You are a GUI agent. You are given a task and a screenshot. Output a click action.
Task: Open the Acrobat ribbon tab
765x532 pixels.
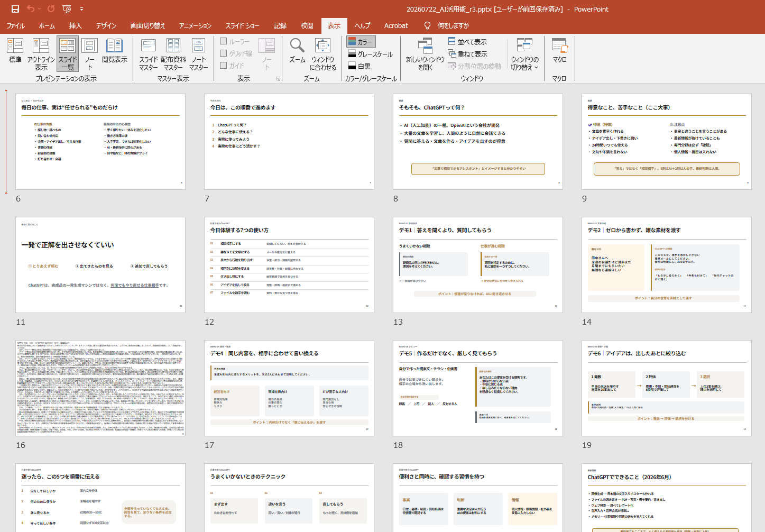pyautogui.click(x=396, y=25)
